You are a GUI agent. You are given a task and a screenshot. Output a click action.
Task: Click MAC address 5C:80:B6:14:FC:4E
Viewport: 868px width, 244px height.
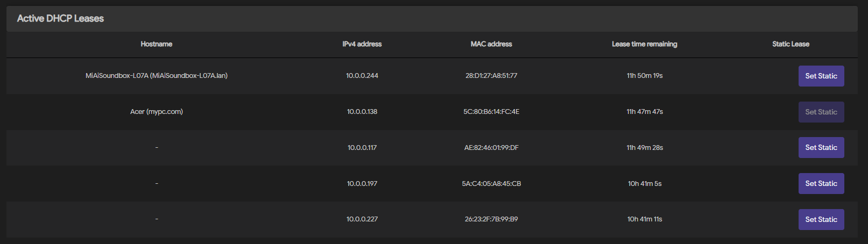click(x=491, y=112)
